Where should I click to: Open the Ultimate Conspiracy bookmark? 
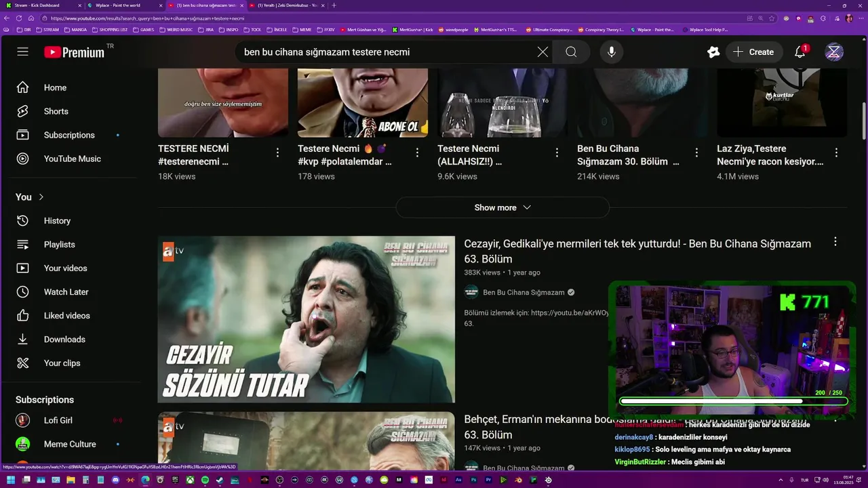point(549,30)
